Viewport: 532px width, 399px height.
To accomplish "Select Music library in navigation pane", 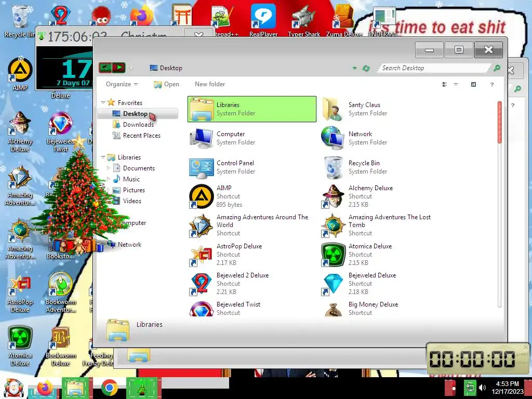I will (x=126, y=179).
